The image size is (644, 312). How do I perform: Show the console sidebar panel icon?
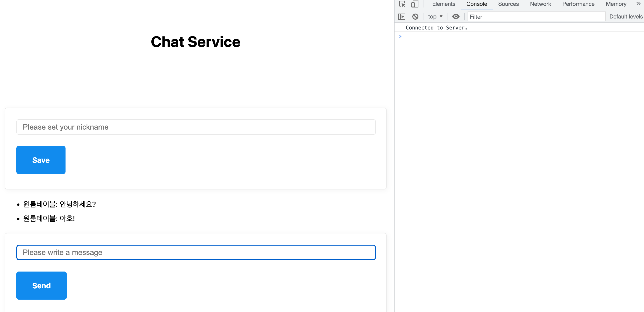click(x=402, y=17)
